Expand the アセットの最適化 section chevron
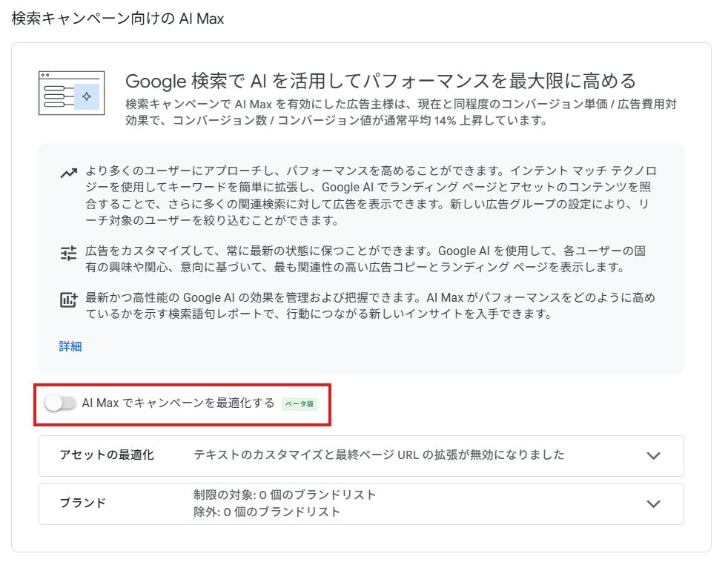Screen dimensions: 728x568 tap(654, 455)
